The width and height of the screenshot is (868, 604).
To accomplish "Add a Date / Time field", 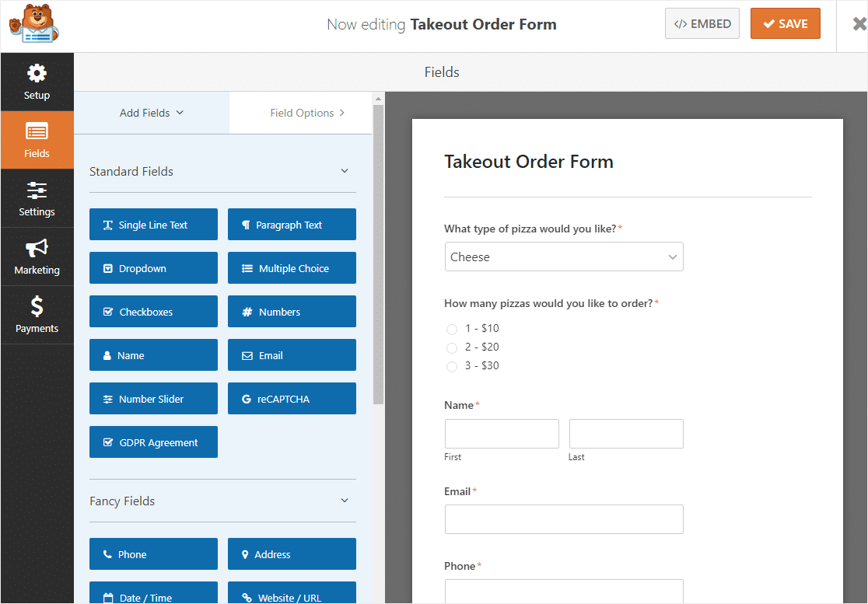I will tap(153, 595).
